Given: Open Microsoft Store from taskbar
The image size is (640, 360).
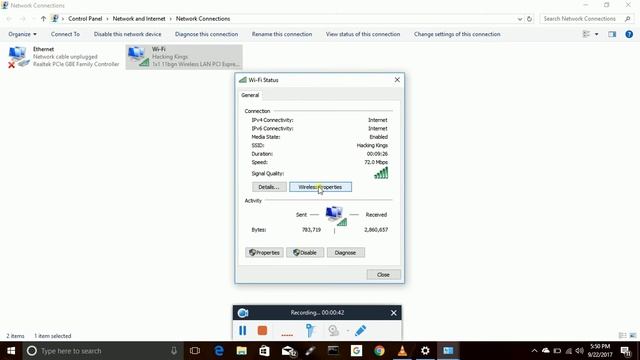Looking at the screenshot, I should tap(264, 351).
